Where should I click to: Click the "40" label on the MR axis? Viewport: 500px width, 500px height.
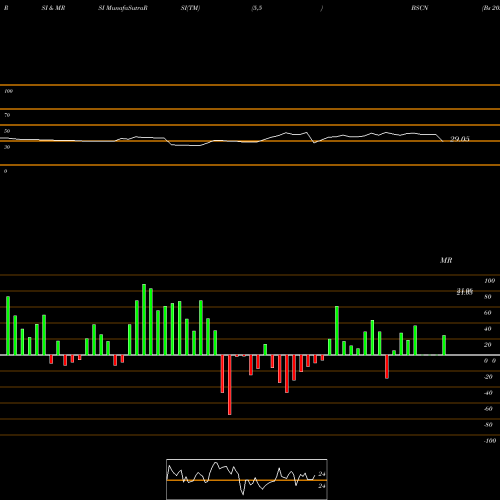[488, 329]
